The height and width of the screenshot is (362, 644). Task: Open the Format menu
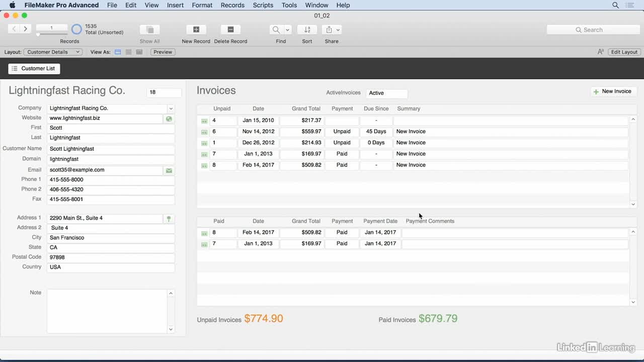point(202,5)
